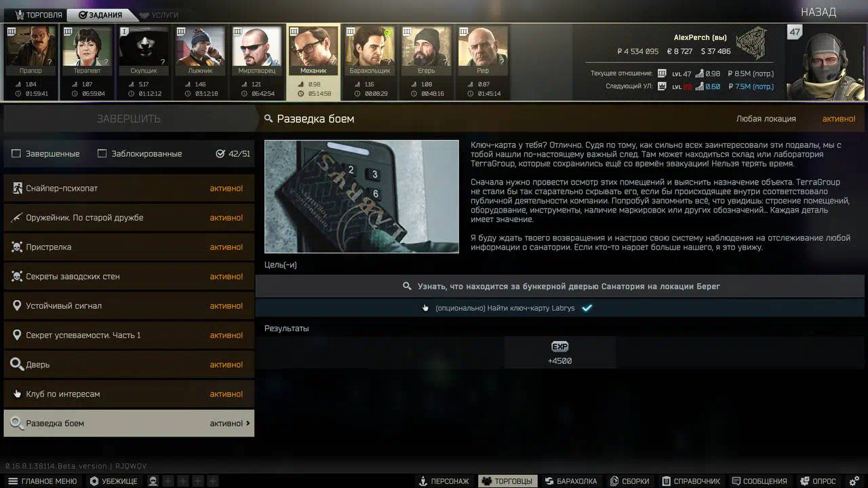Click the checkmark on the Labrys keycard objective
Screen dimensions: 868x488
pyautogui.click(x=587, y=308)
